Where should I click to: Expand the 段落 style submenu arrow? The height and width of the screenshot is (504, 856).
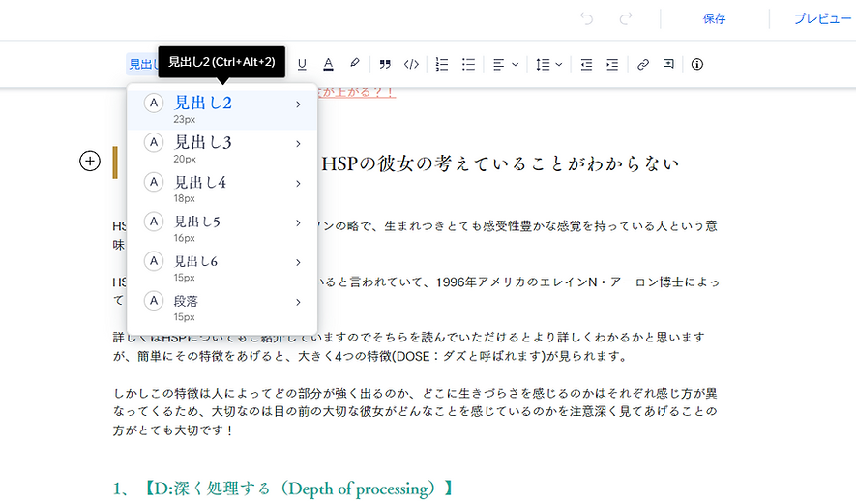pyautogui.click(x=298, y=303)
